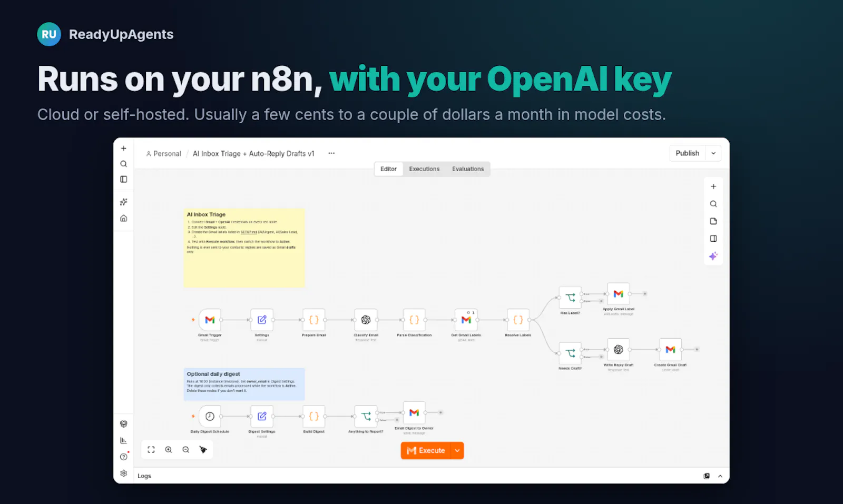Click the Create Gmail Draft output plus connector
This screenshot has height=504, width=843.
coord(697,349)
